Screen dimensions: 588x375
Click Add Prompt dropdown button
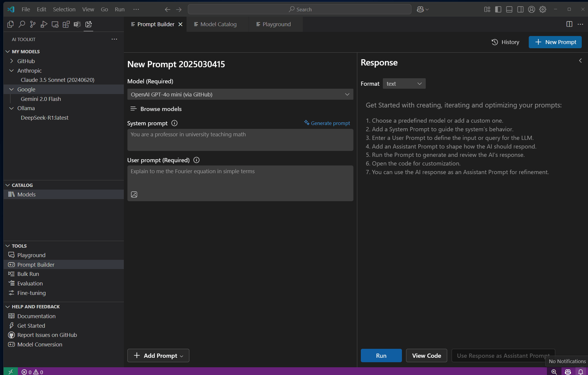click(182, 356)
